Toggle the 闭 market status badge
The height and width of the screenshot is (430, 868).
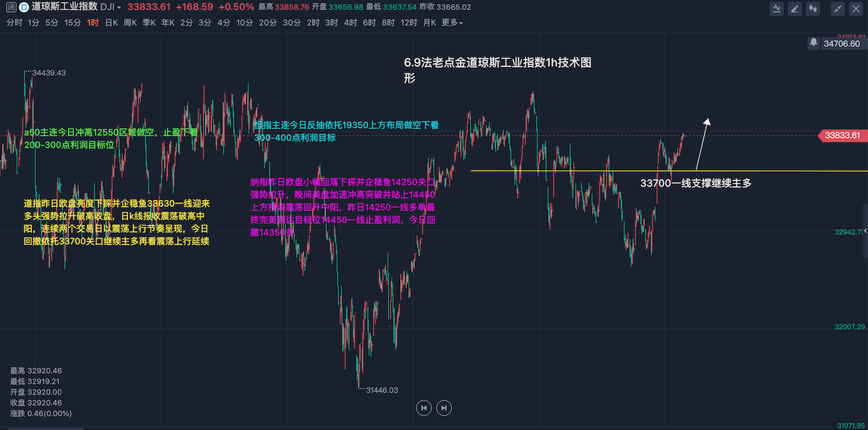click(10, 7)
